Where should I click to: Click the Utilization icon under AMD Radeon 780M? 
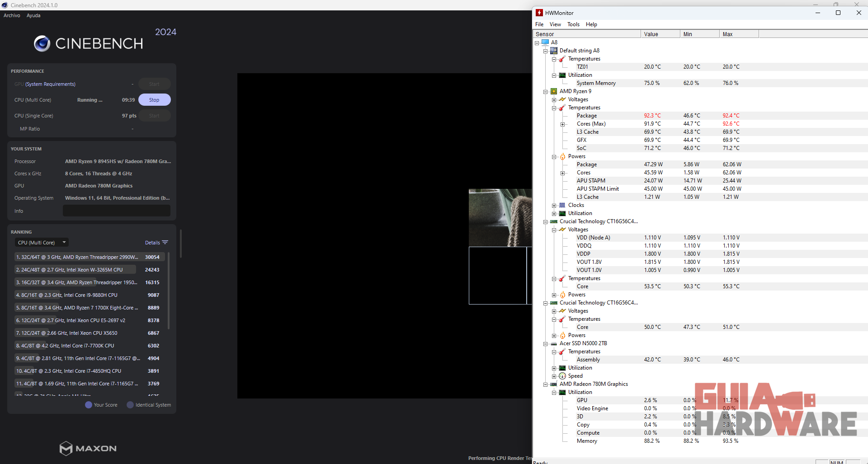click(x=562, y=392)
